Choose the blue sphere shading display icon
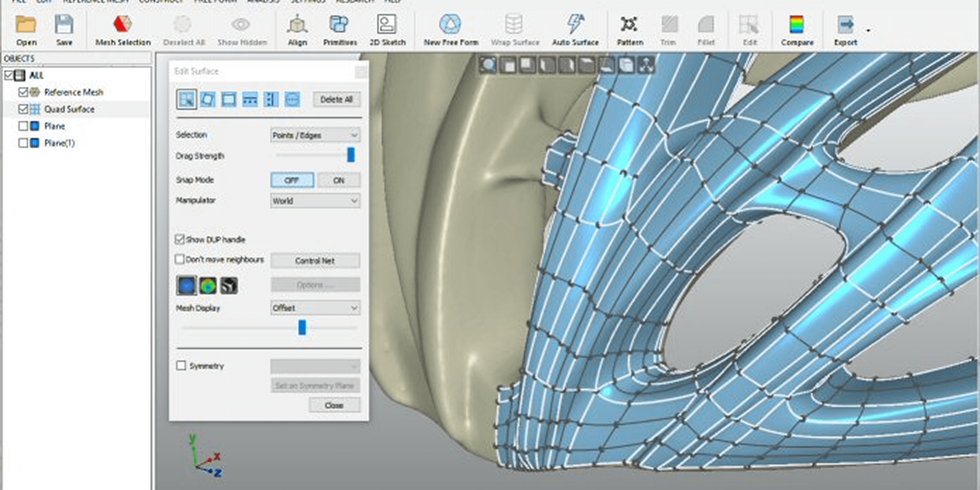 pyautogui.click(x=187, y=285)
